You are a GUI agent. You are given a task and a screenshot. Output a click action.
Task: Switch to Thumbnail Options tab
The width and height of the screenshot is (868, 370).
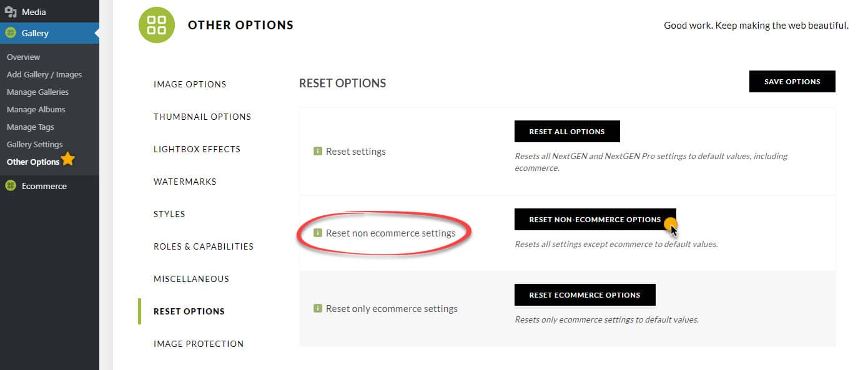pyautogui.click(x=202, y=117)
